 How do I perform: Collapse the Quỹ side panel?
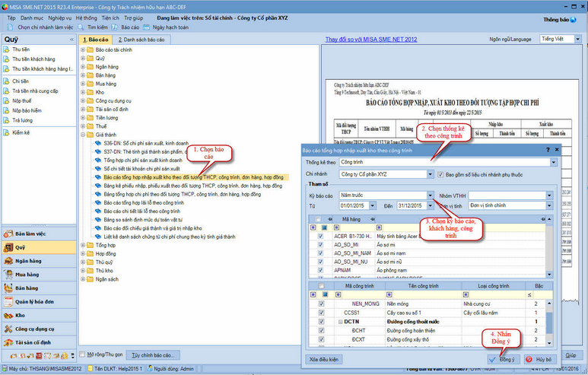(x=72, y=40)
